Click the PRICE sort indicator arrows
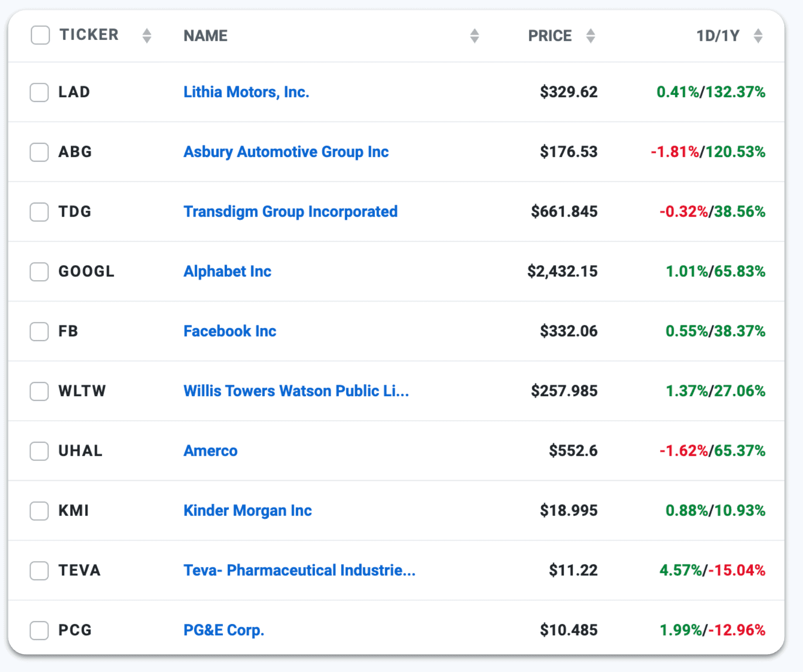The image size is (803, 672). click(590, 35)
